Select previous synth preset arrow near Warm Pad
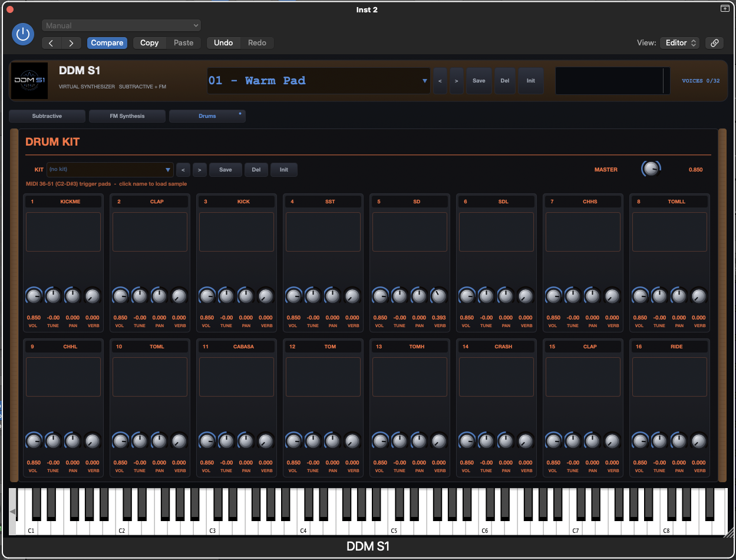 click(x=440, y=81)
